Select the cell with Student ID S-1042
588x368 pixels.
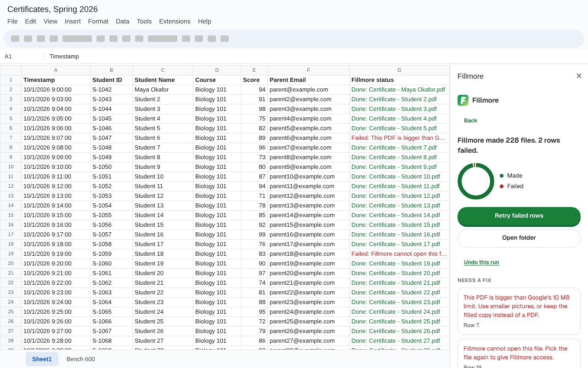tap(111, 89)
